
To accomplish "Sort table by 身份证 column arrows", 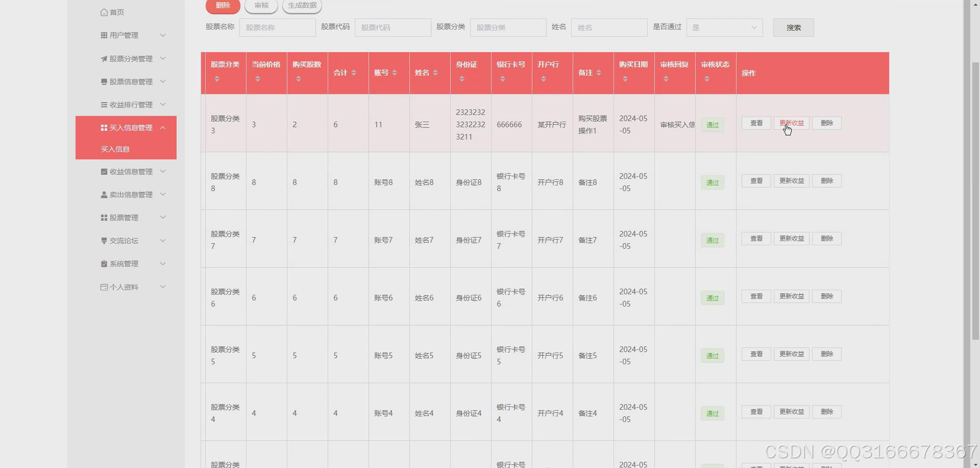I will coord(462,79).
